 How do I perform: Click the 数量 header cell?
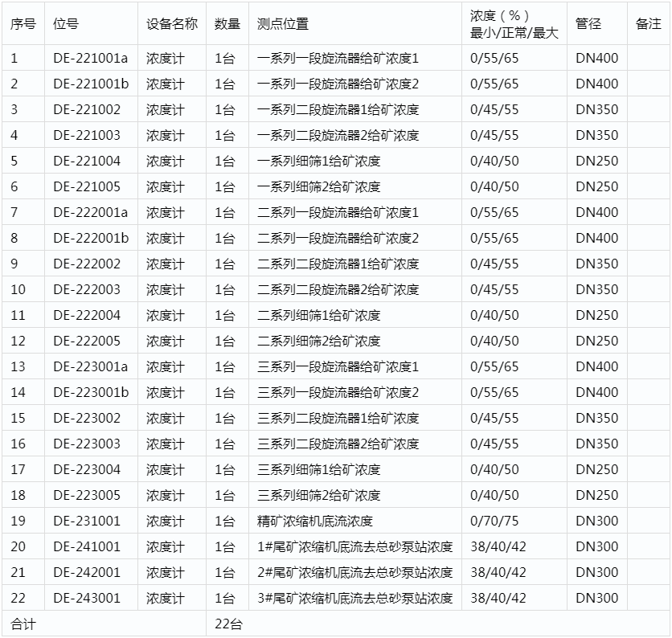point(227,24)
